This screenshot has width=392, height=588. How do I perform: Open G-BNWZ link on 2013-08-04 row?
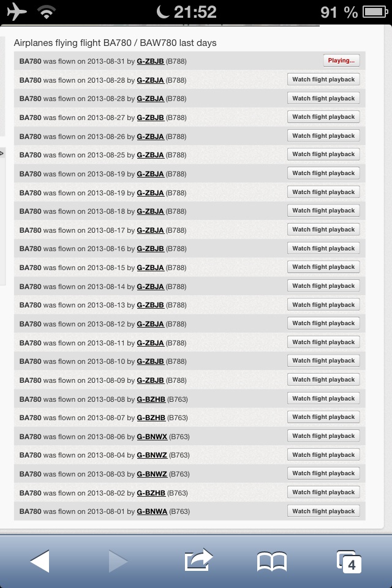[x=152, y=455]
